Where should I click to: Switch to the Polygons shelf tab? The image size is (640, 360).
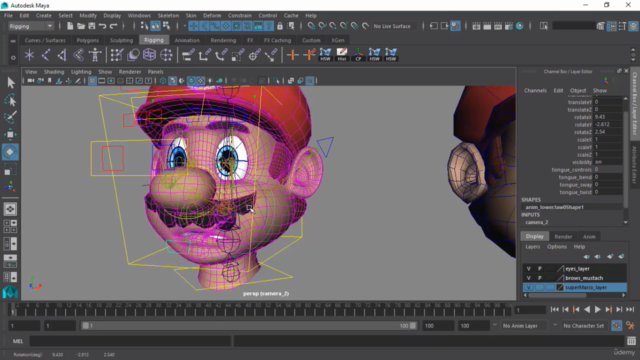[88, 40]
